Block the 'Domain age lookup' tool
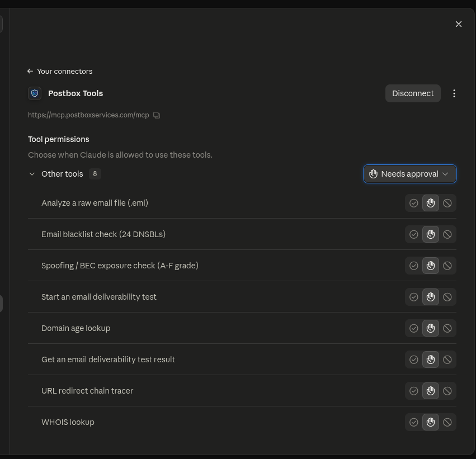 click(x=447, y=328)
